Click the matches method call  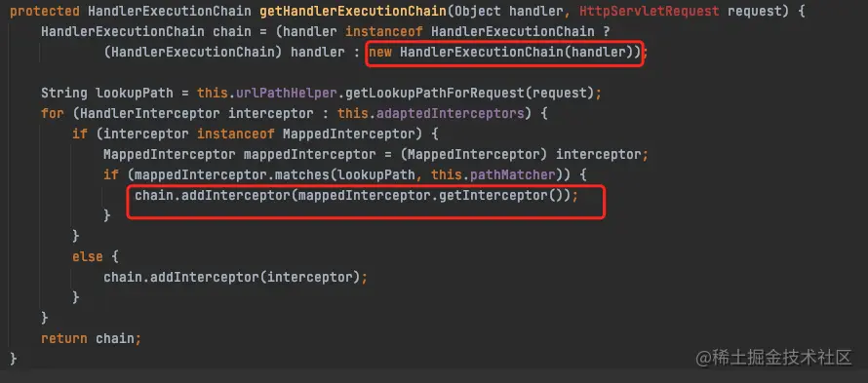tap(302, 174)
